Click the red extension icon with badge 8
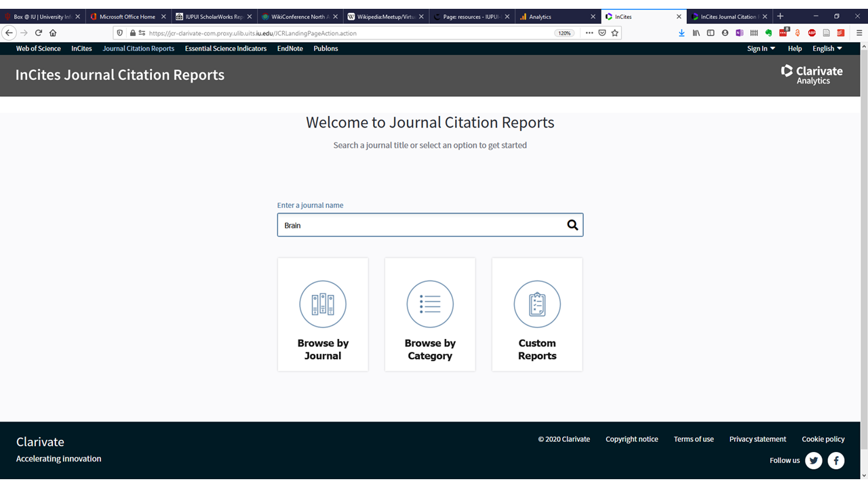The width and height of the screenshot is (868, 488). (784, 32)
